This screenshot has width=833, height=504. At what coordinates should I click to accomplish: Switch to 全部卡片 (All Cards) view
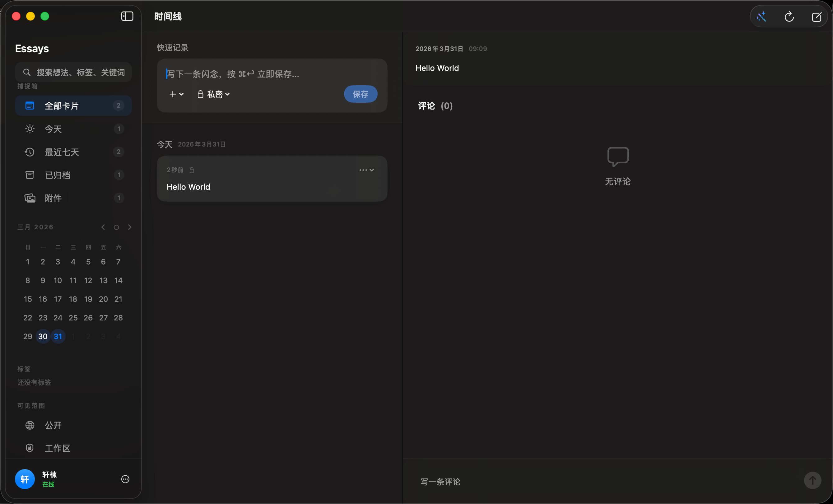click(62, 105)
